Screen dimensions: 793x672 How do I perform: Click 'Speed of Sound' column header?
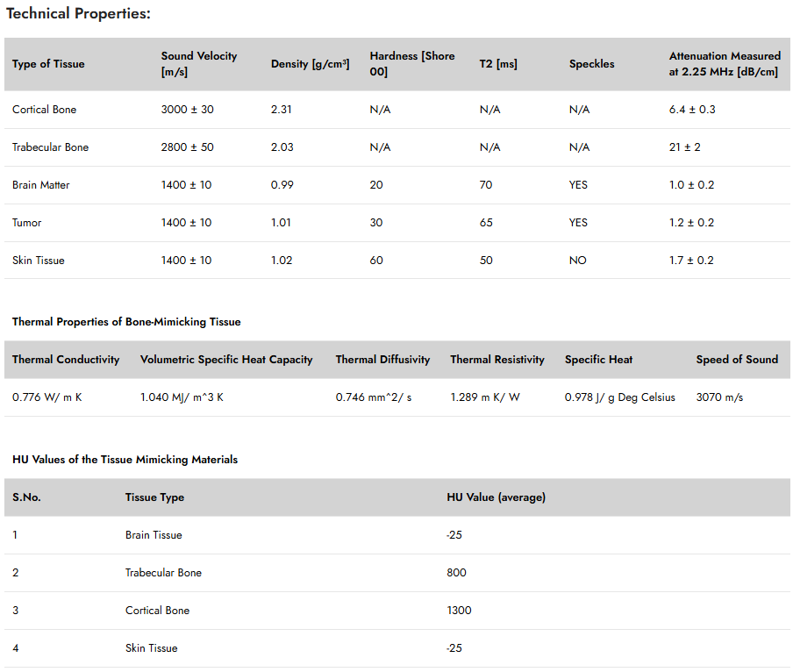click(x=737, y=360)
